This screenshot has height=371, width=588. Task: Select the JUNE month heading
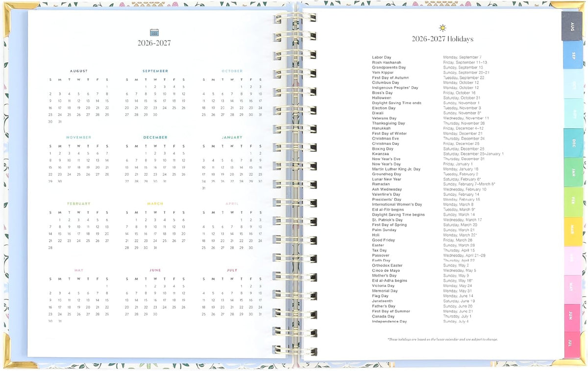(x=155, y=270)
